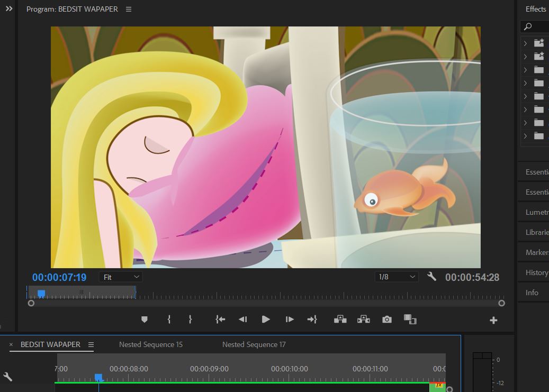Click the 00:00:11:00 mark on the timeline ruler
This screenshot has width=549, height=392.
pos(370,369)
